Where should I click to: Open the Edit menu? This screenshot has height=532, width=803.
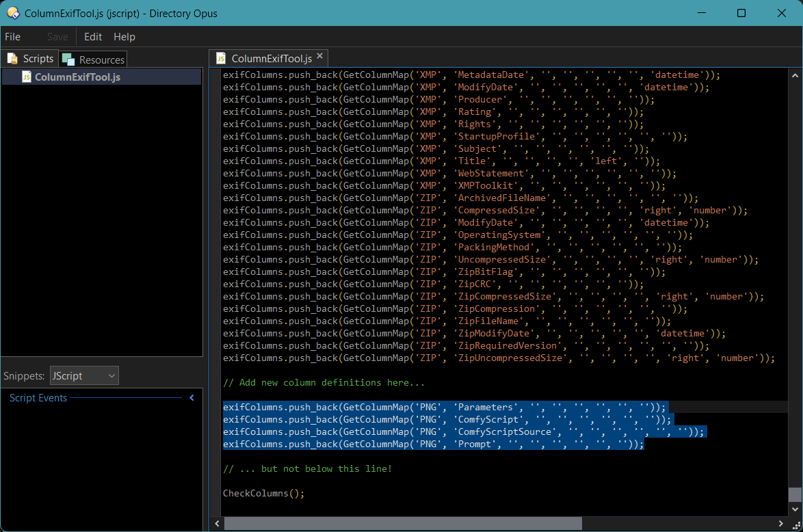(93, 37)
